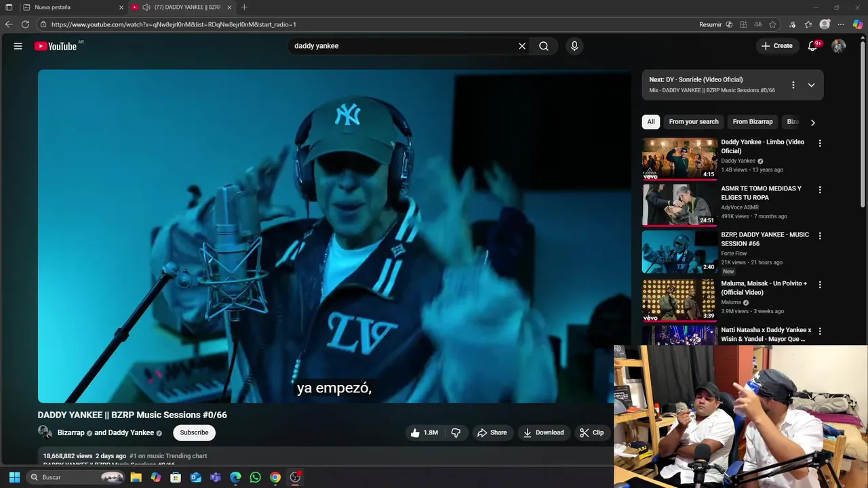This screenshot has width=868, height=488.
Task: Open File Explorer from the taskbar
Action: point(136,477)
